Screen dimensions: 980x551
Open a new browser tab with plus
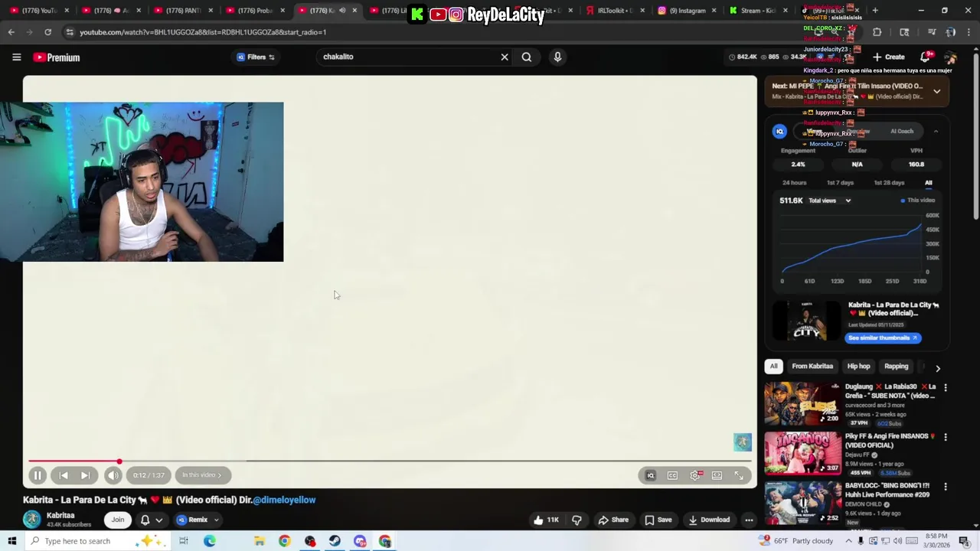point(875,11)
